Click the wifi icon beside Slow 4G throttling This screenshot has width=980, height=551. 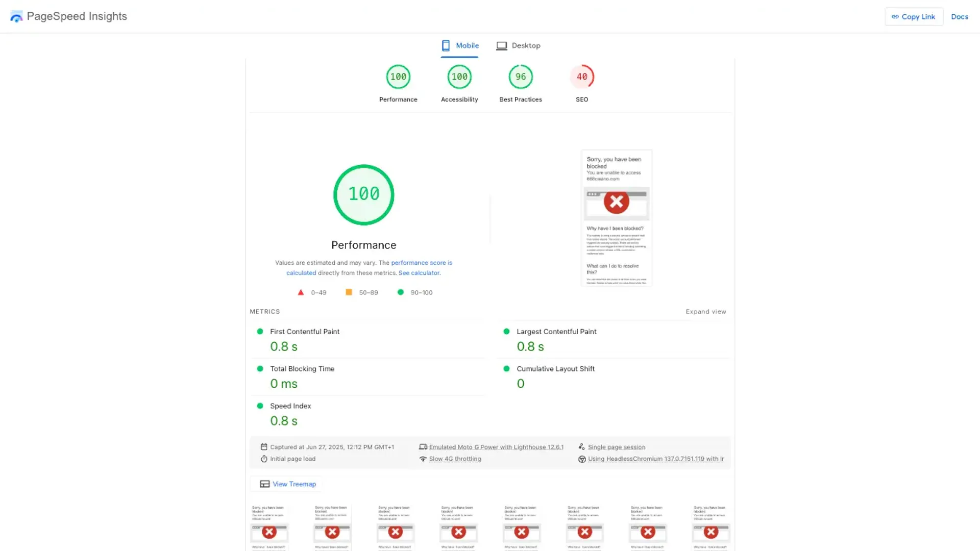pos(423,459)
